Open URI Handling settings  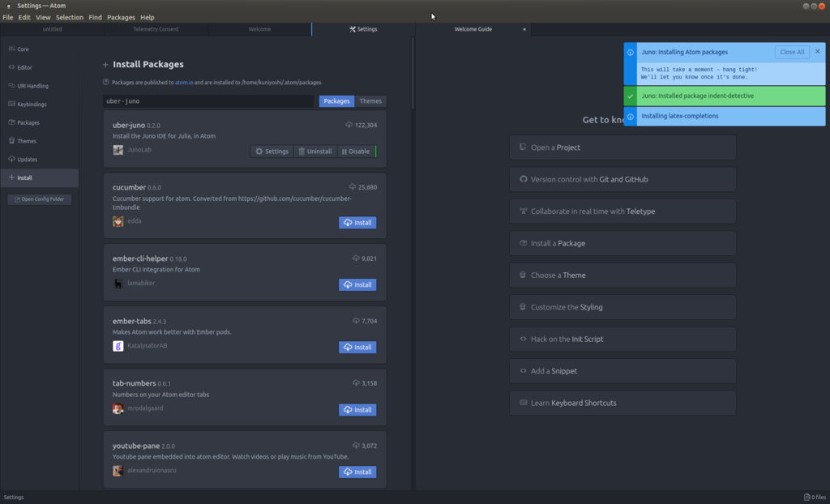(x=11, y=85)
